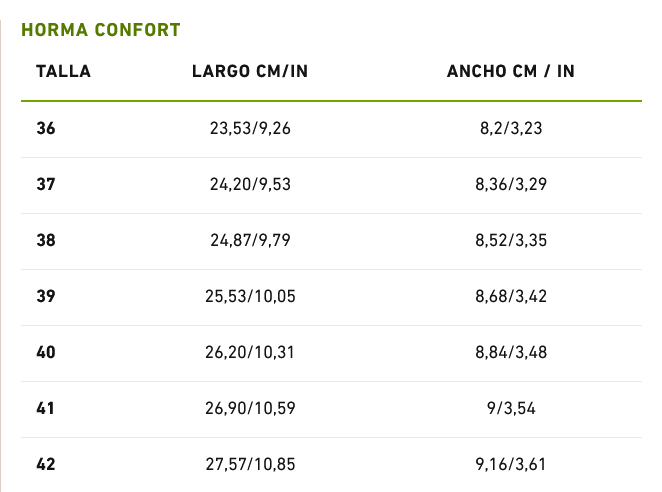Select the width value 9,16/3,61
Screen dimensions: 662x492
(510, 465)
